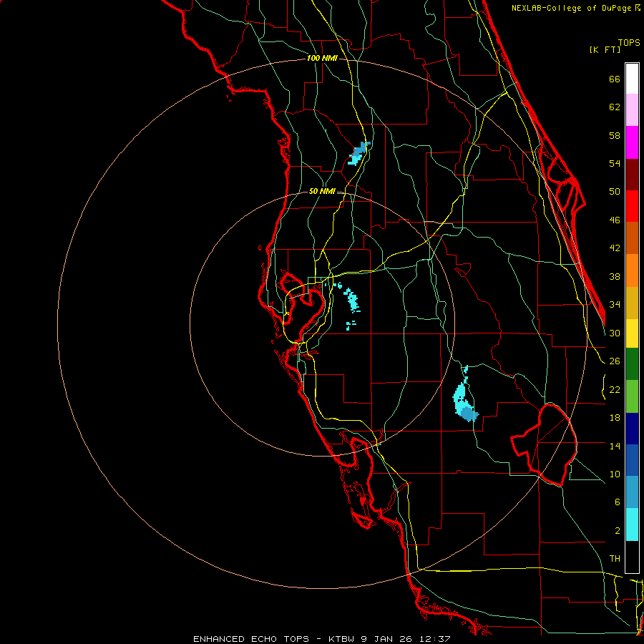Click the [K FT] units label
The width and height of the screenshot is (644, 644).
point(605,49)
